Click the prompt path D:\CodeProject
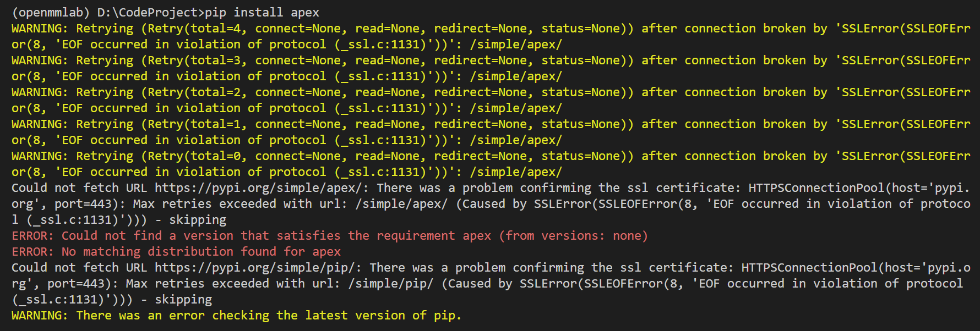Viewport: 980px width, 331px height. [x=147, y=12]
